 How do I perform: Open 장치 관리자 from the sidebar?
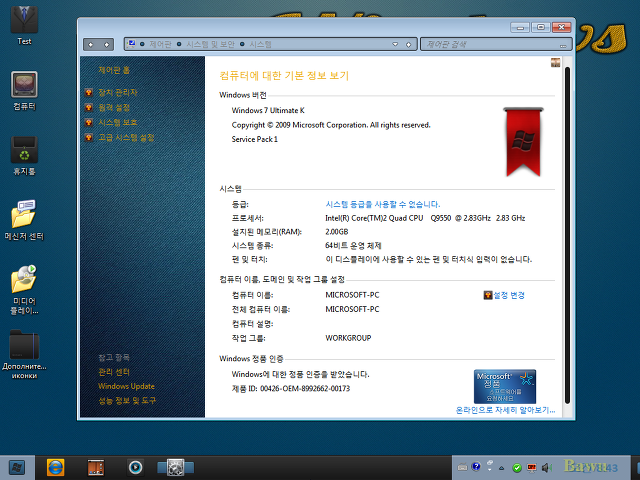118,93
